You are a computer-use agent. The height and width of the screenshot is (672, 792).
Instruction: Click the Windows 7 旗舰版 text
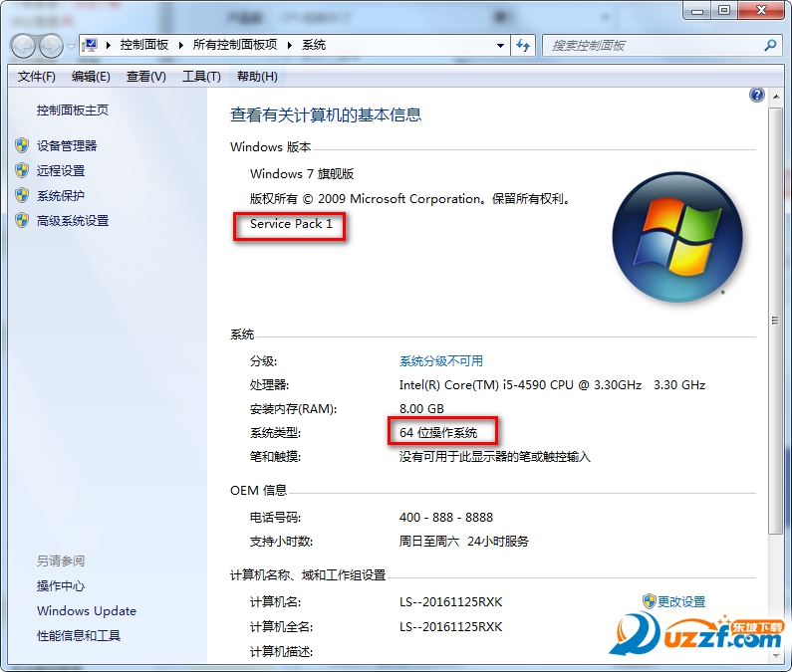pos(302,173)
